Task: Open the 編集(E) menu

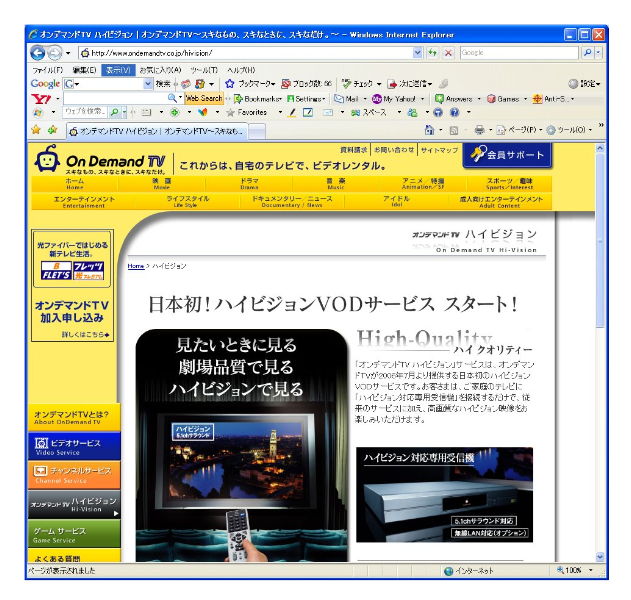Action: coord(84,70)
